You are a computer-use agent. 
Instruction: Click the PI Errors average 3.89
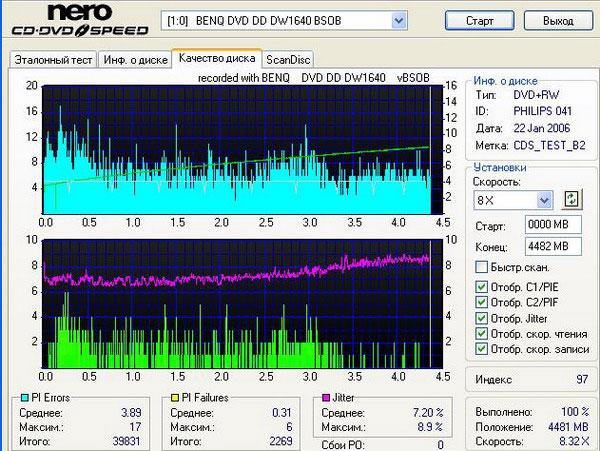click(131, 413)
